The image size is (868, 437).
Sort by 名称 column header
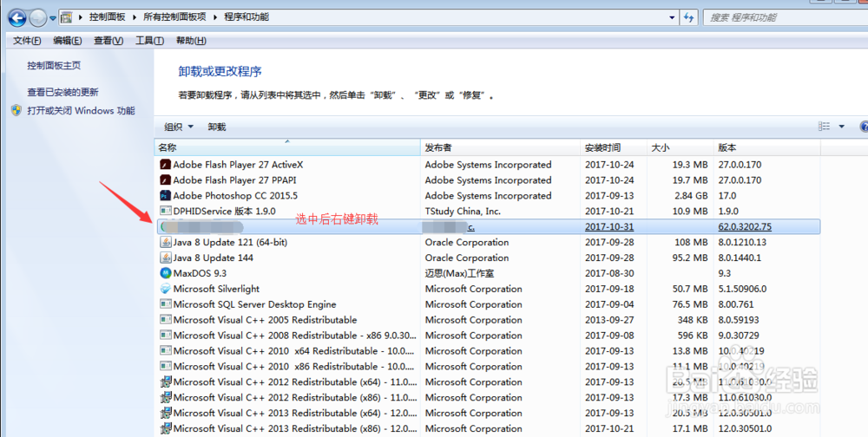[286, 147]
